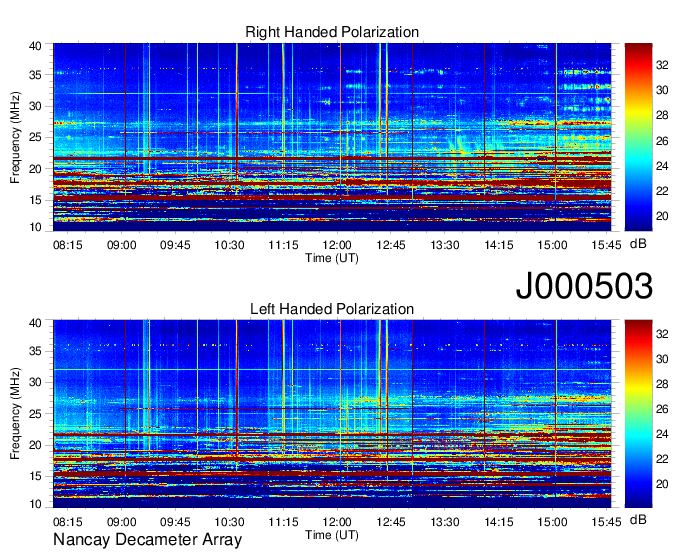Image resolution: width=680 pixels, height=552 pixels.
Task: Click the 08:15 time tick under Right Handed plot
Action: point(68,245)
